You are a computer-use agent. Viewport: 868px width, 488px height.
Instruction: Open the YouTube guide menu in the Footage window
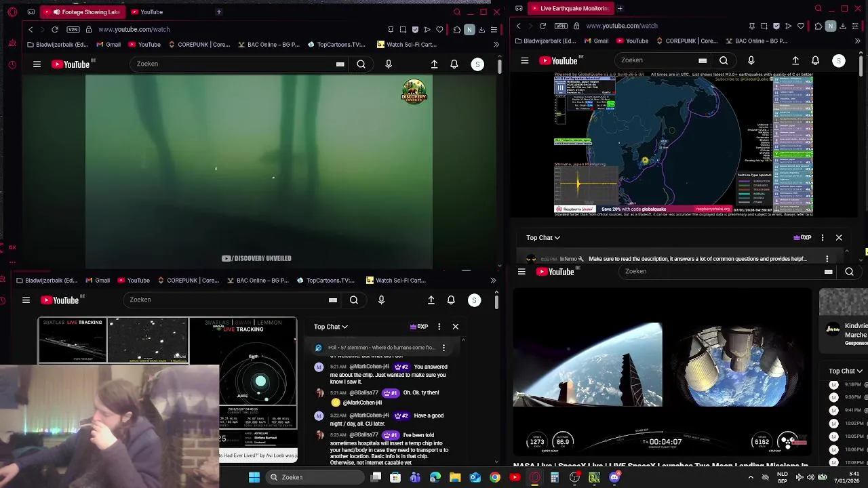click(x=37, y=64)
